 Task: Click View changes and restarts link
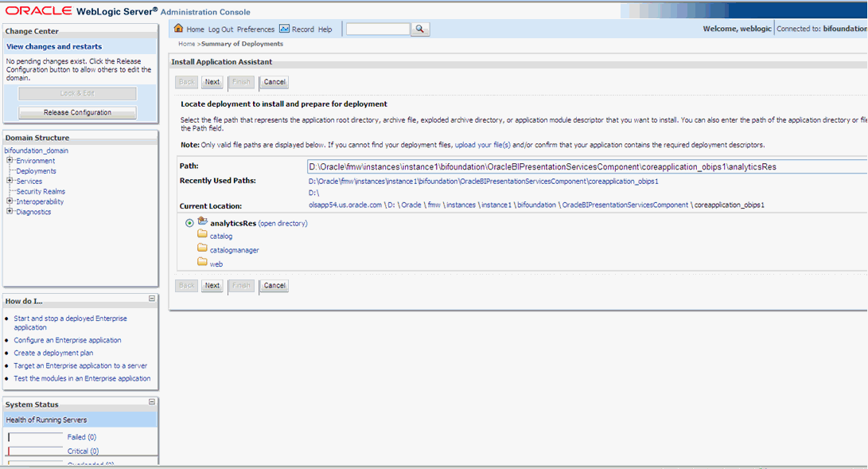pyautogui.click(x=54, y=46)
